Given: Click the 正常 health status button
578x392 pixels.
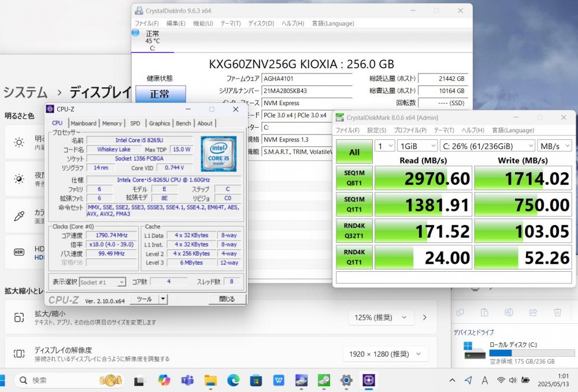Looking at the screenshot, I should (160, 94).
